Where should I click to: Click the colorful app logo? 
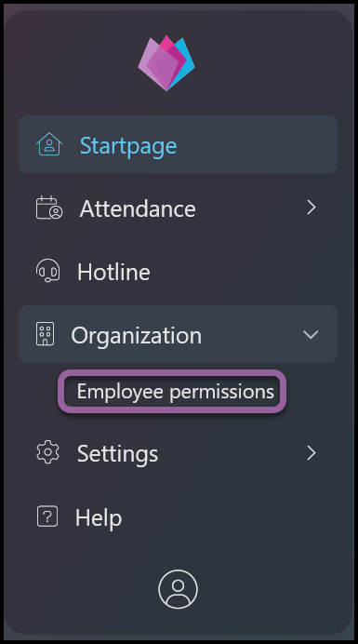[x=166, y=63]
